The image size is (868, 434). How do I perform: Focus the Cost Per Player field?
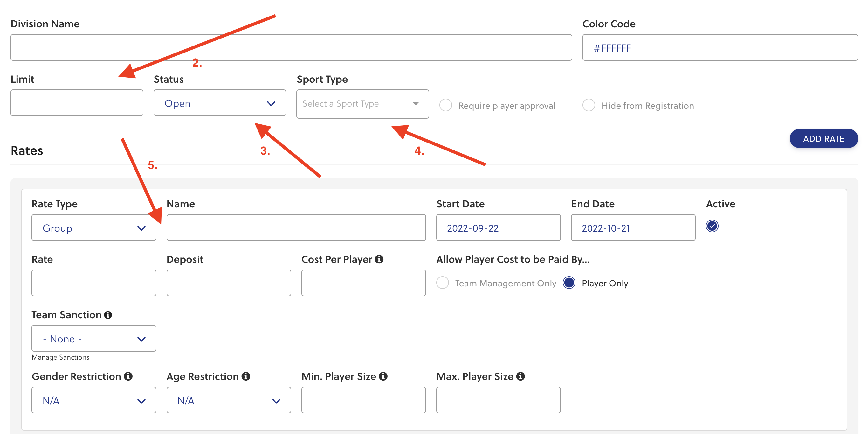click(364, 283)
